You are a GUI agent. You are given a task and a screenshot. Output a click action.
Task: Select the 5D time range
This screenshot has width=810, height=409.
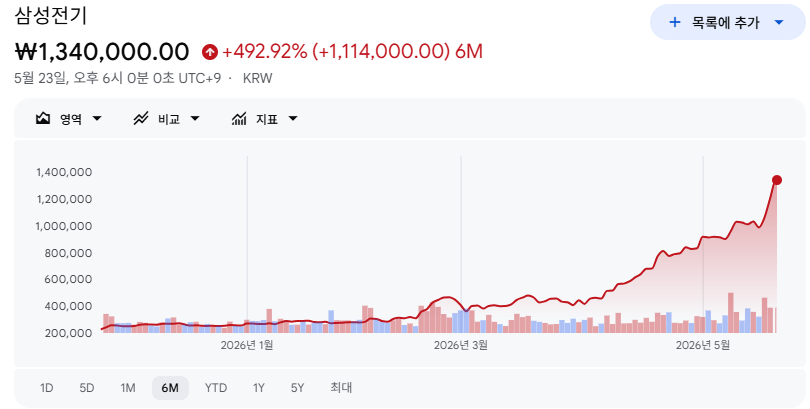tap(87, 388)
